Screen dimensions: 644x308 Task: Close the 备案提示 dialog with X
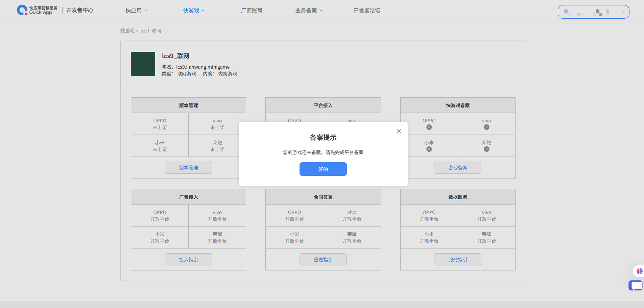pos(399,131)
